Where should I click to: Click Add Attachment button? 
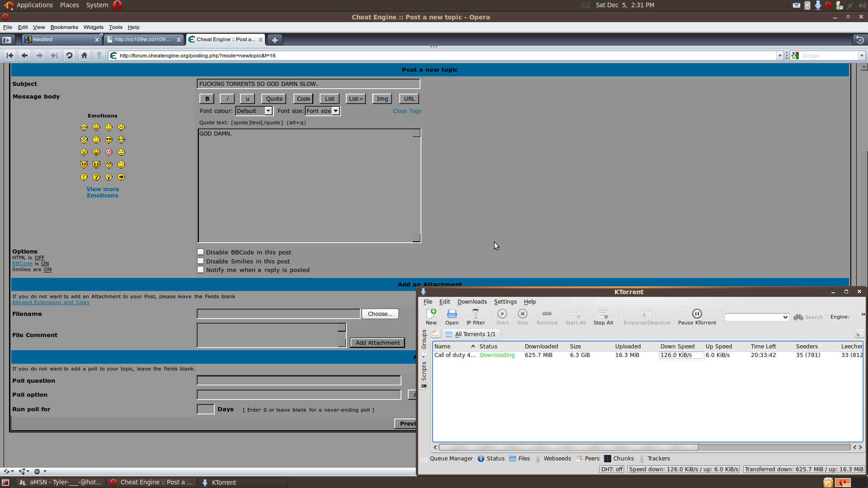tap(377, 343)
